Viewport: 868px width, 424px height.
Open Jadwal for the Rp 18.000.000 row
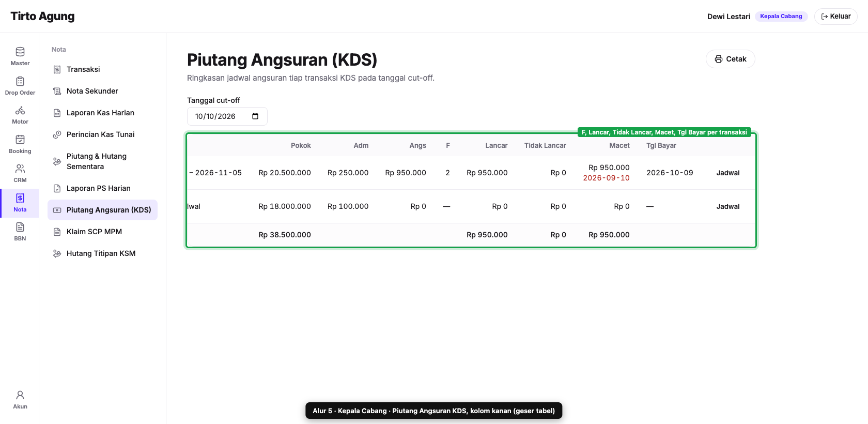pos(728,206)
